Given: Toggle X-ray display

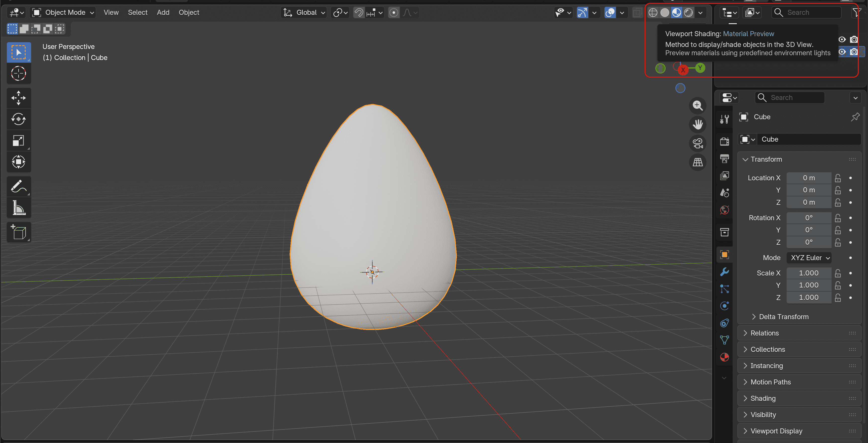Looking at the screenshot, I should 637,13.
